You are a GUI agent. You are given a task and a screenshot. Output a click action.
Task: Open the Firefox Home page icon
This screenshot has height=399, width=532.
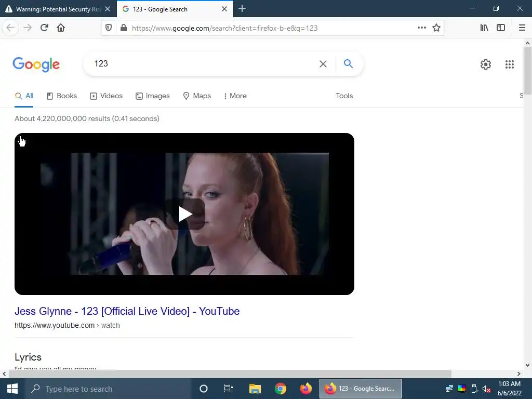[61, 28]
